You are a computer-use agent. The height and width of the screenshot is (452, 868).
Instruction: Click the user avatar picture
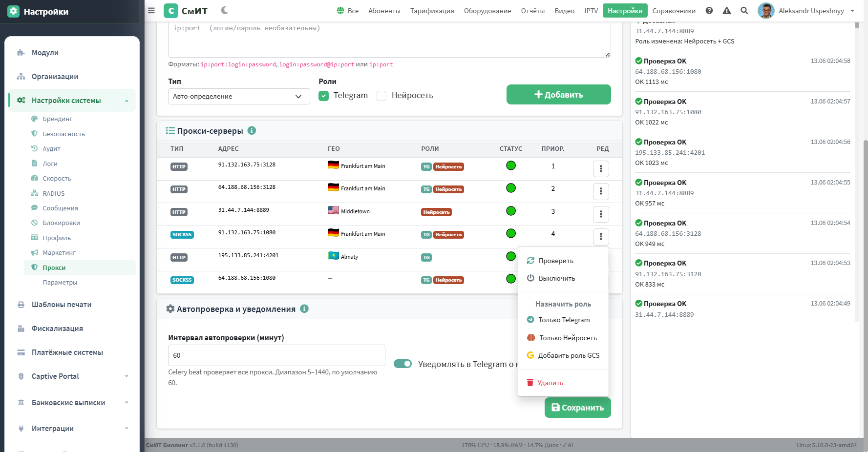[766, 11]
